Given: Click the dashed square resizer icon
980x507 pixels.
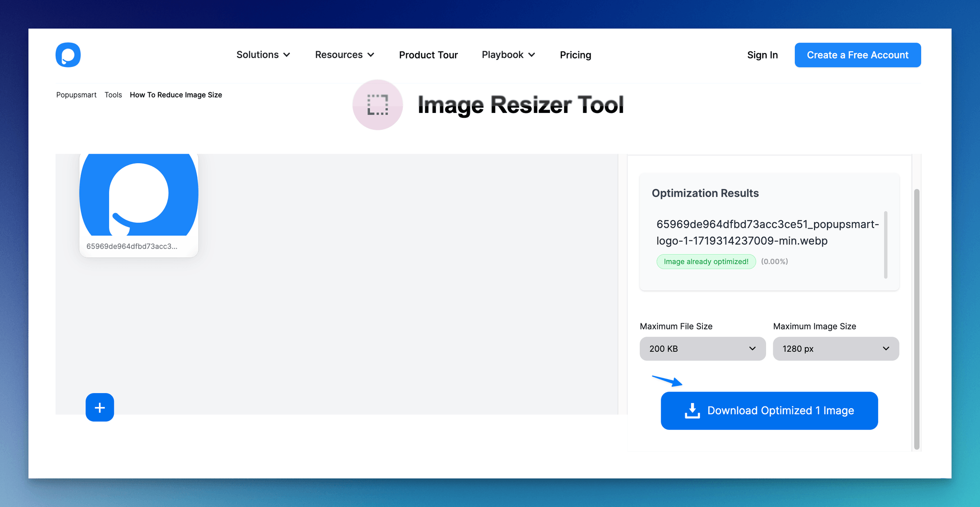Looking at the screenshot, I should (x=378, y=105).
